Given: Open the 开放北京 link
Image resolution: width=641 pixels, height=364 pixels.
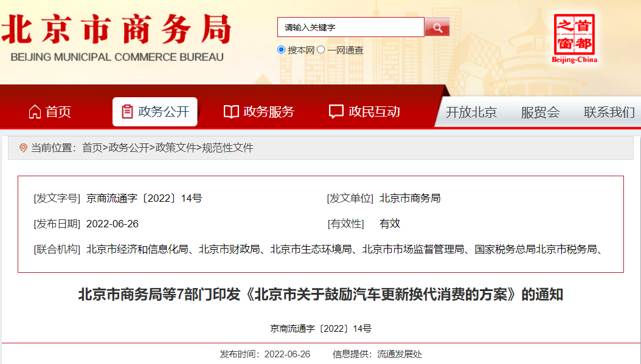Looking at the screenshot, I should [471, 112].
